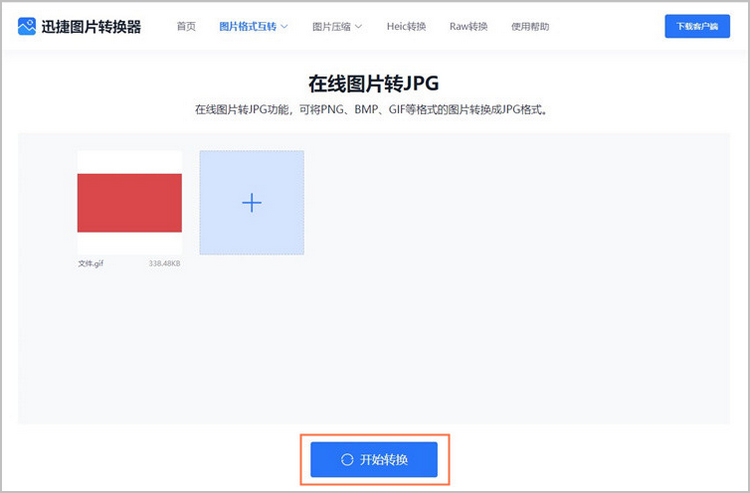The height and width of the screenshot is (493, 750).
Task: Switch to Heic转换 page
Action: pos(406,26)
